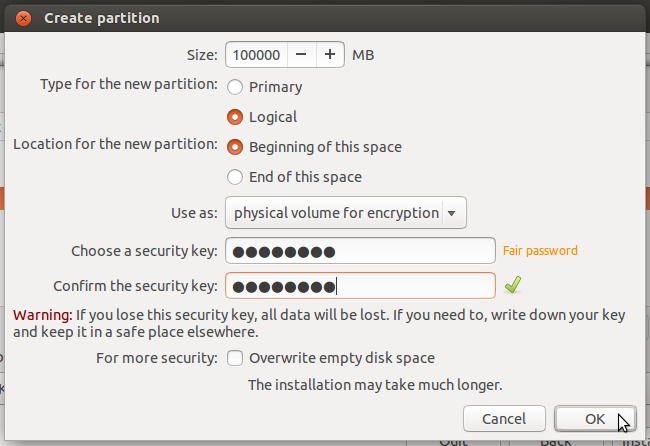Click the Cancel button
The width and height of the screenshot is (650, 446).
[x=505, y=418]
